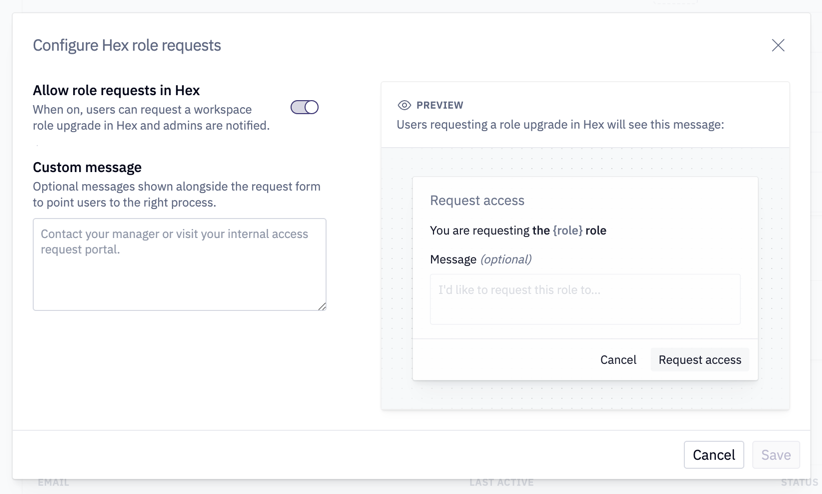Screen dimensions: 822x494
Task: Toggle Allow role requests in Hex switch
Action: click(x=305, y=107)
